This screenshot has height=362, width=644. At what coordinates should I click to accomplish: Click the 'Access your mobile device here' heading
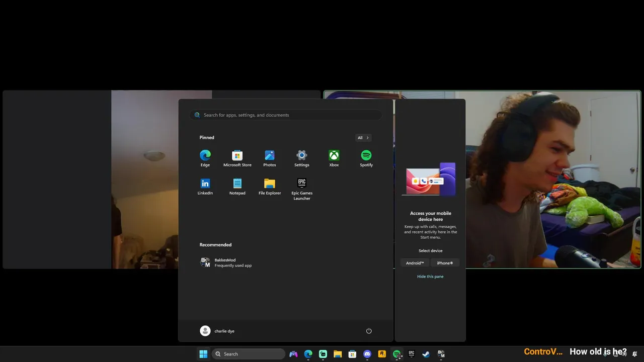[431, 216]
